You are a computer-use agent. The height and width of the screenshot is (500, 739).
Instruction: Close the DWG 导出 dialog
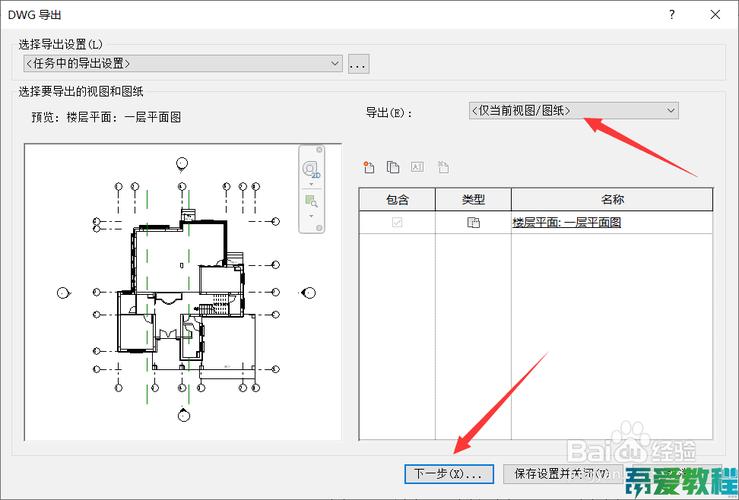pyautogui.click(x=715, y=15)
